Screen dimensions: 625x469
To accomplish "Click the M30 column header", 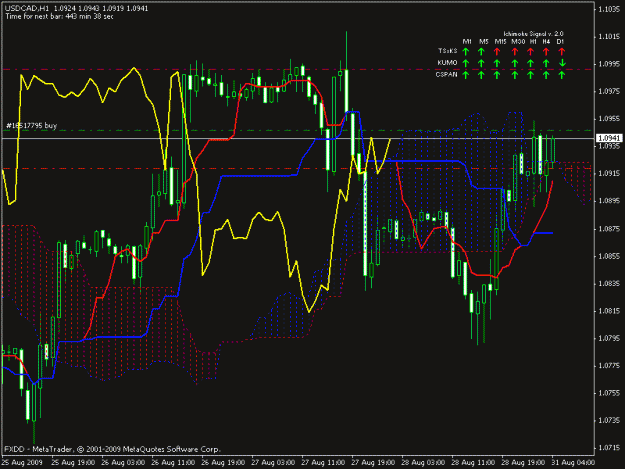I will pyautogui.click(x=518, y=41).
